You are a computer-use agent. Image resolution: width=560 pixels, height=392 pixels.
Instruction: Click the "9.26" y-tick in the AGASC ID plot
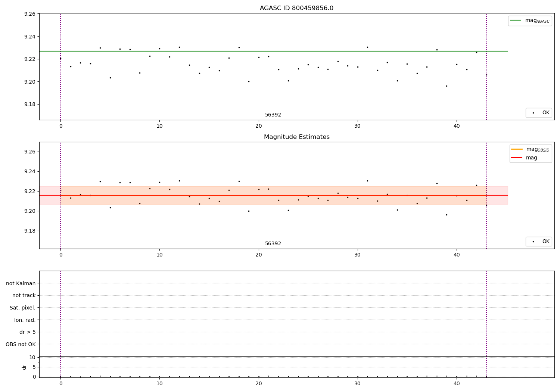click(29, 14)
